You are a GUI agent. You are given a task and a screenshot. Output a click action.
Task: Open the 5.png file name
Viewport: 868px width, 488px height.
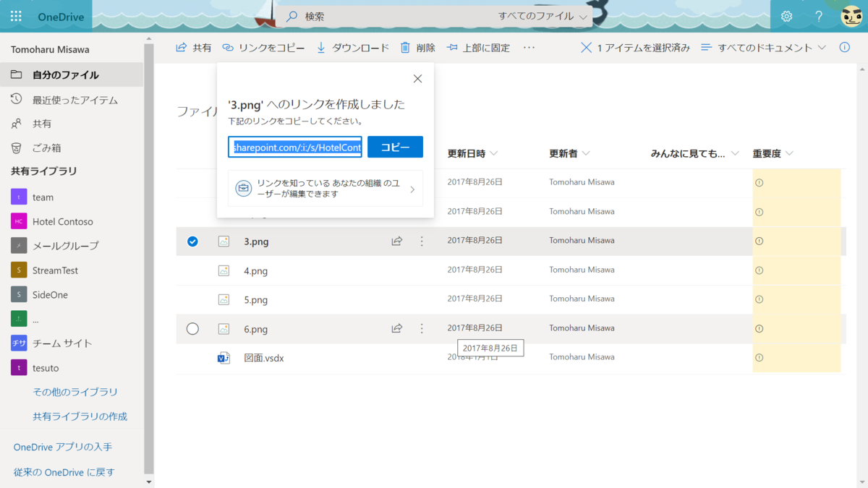tap(256, 300)
